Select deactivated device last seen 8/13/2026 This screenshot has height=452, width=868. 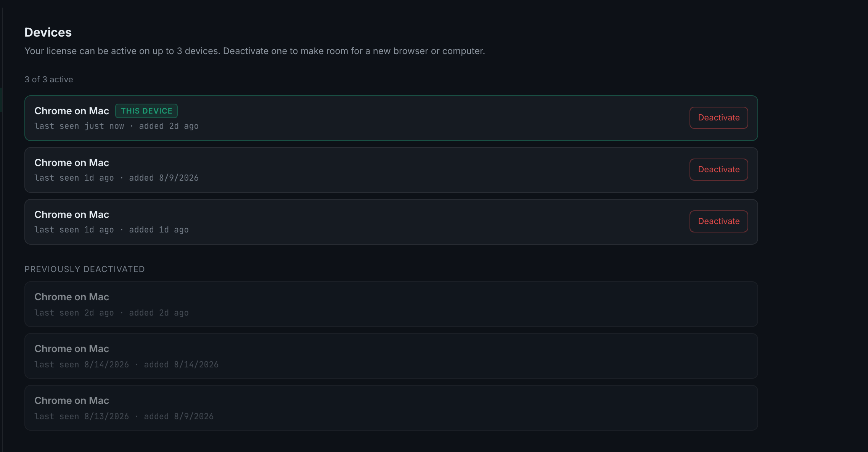tap(391, 408)
